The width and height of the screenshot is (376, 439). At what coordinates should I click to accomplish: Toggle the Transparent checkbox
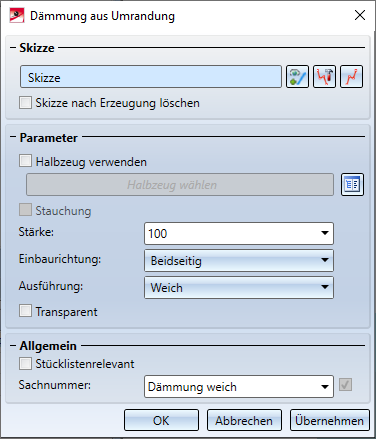click(x=26, y=311)
